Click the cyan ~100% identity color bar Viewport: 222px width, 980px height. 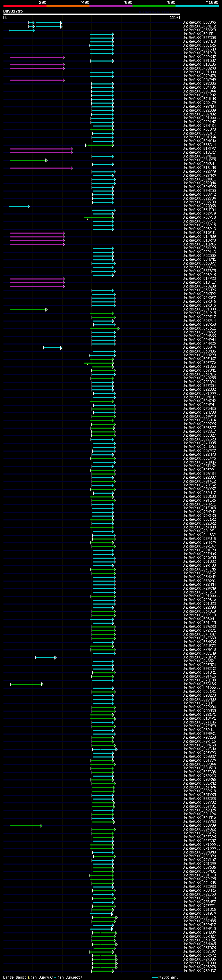pyautogui.click(x=197, y=6)
